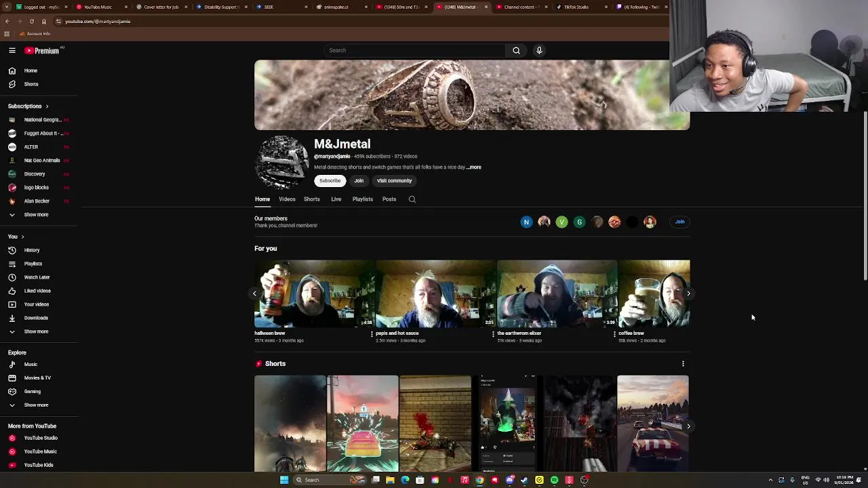Show previous videos in For you carousel
The width and height of the screenshot is (868, 488).
point(255,293)
